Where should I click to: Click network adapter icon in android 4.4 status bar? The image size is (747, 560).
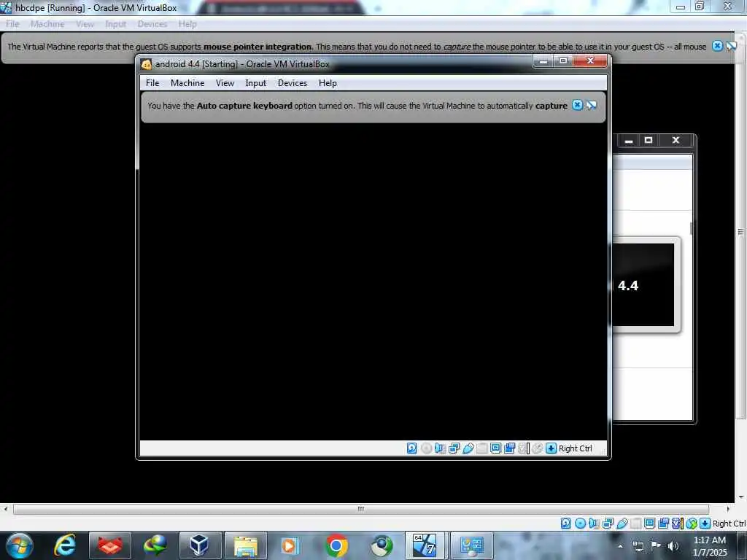454,448
